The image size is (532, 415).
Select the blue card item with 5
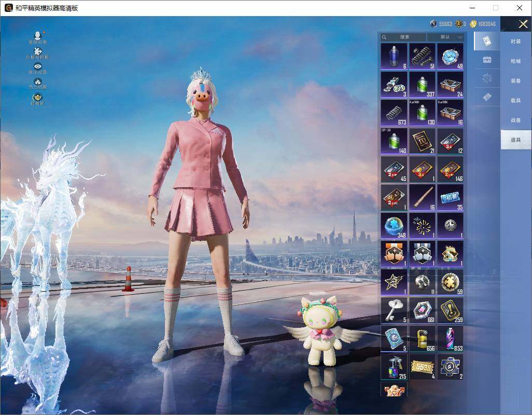tap(394, 339)
